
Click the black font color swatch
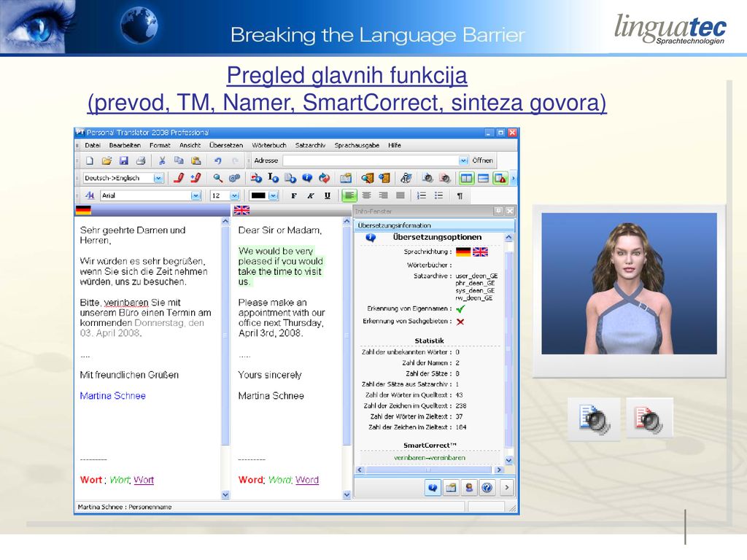(x=258, y=195)
